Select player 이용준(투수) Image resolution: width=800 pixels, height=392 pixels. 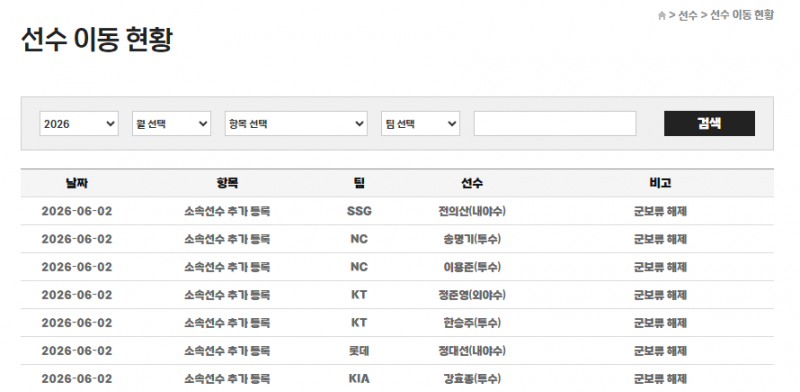point(472,267)
